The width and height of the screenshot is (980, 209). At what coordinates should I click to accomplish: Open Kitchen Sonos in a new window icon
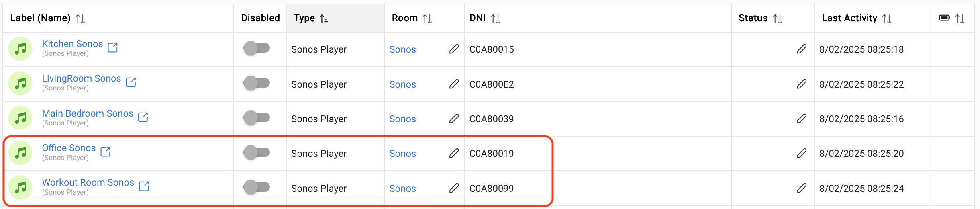click(x=113, y=47)
